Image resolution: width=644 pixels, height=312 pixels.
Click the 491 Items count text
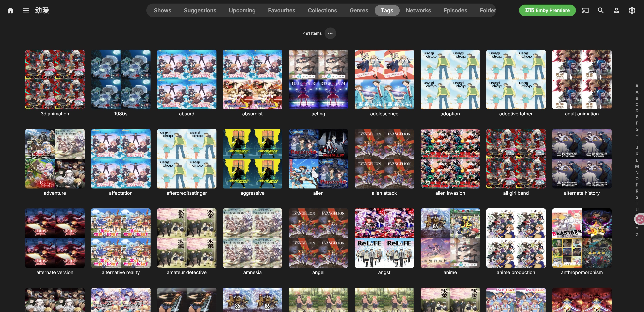point(312,33)
